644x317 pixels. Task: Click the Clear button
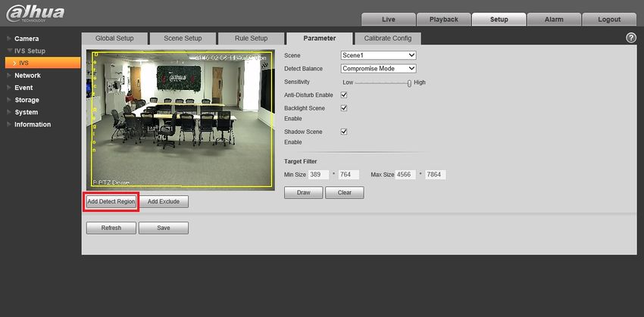[345, 193]
